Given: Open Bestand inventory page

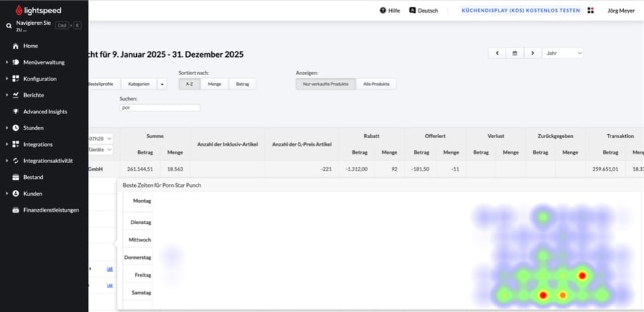Looking at the screenshot, I should tap(33, 177).
